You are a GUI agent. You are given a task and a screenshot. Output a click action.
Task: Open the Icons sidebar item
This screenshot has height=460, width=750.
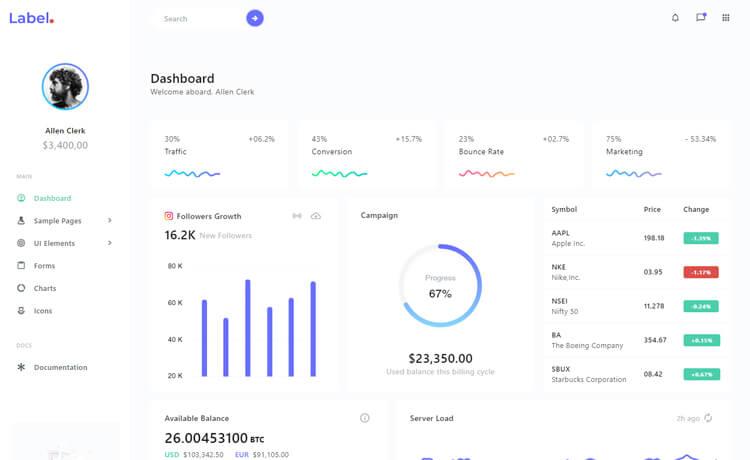point(43,311)
